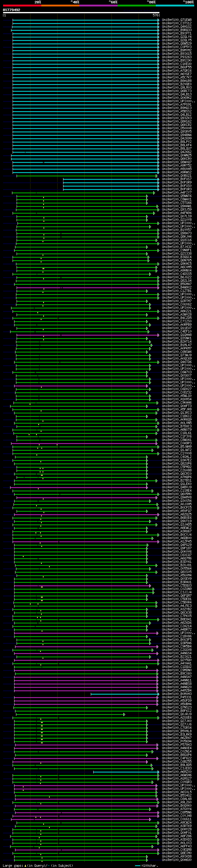Click the query ID AV779492
The height and width of the screenshot is (868, 197).
click(x=11, y=10)
